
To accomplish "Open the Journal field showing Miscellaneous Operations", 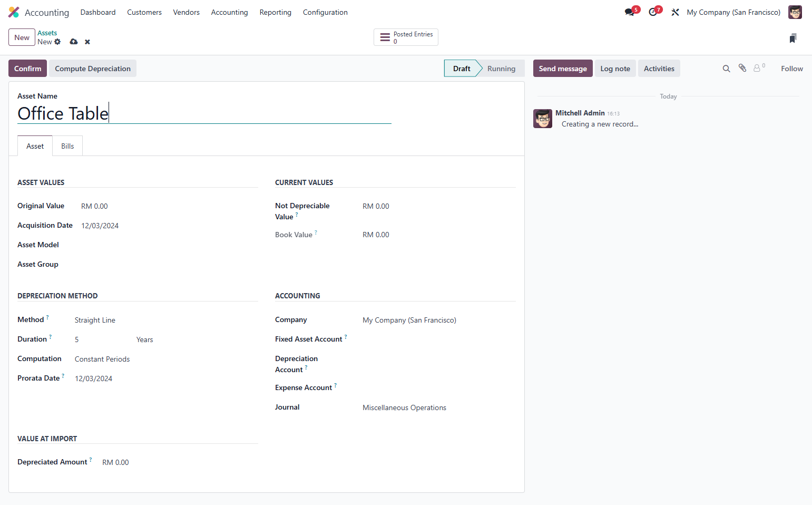I will (439, 407).
